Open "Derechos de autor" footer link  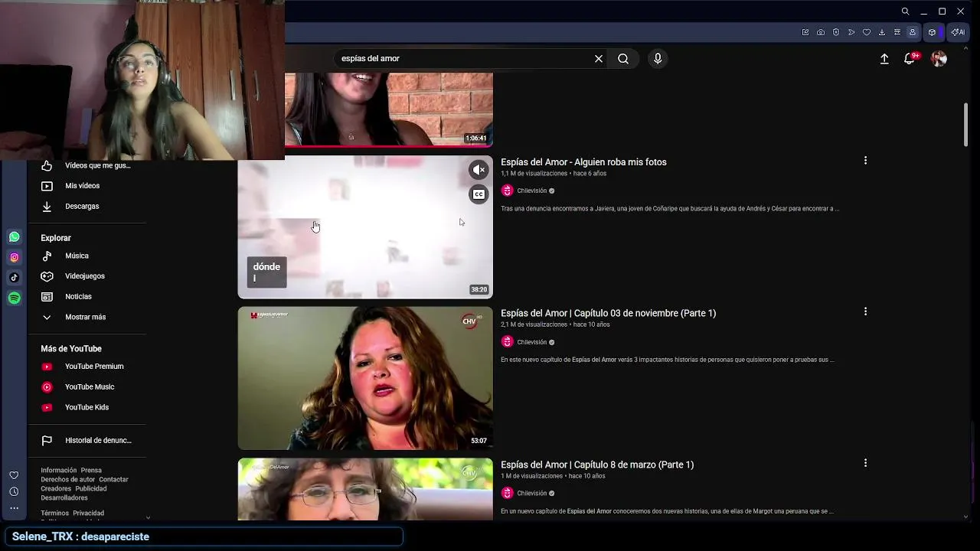tap(67, 480)
